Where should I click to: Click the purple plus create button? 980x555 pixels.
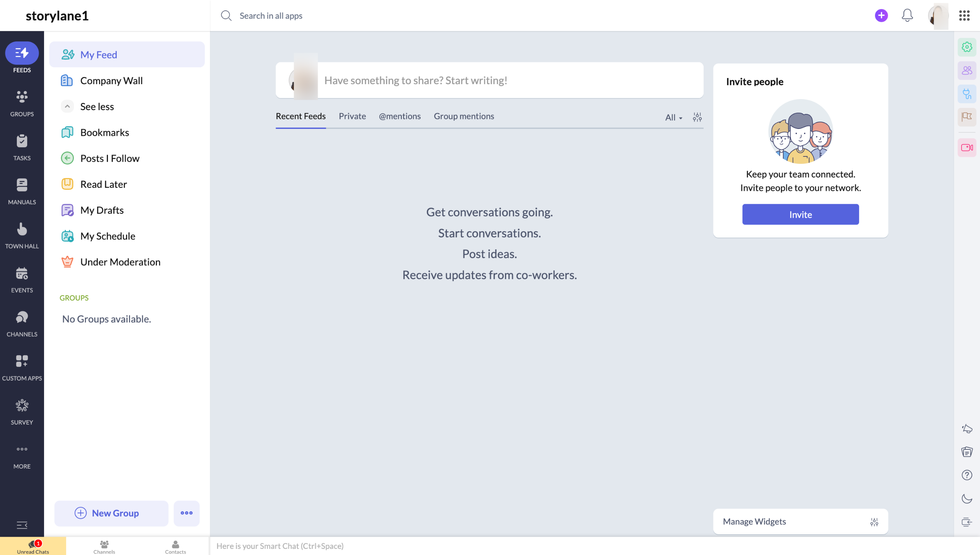[x=881, y=16]
